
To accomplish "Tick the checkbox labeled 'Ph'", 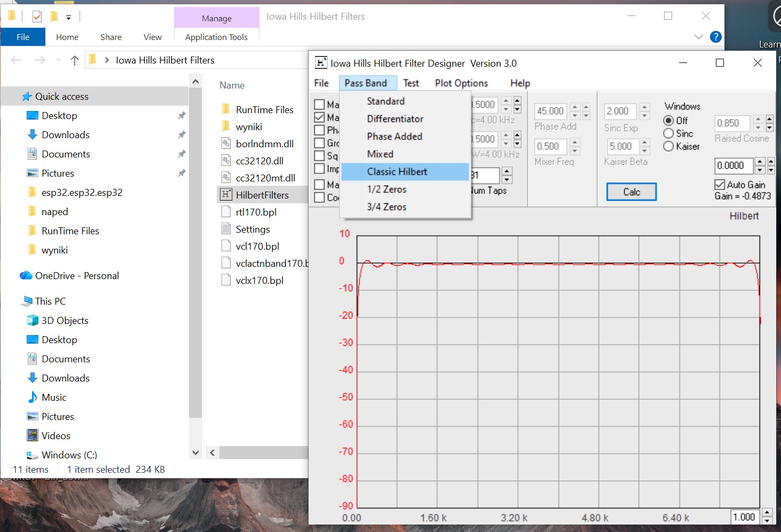I will 320,130.
